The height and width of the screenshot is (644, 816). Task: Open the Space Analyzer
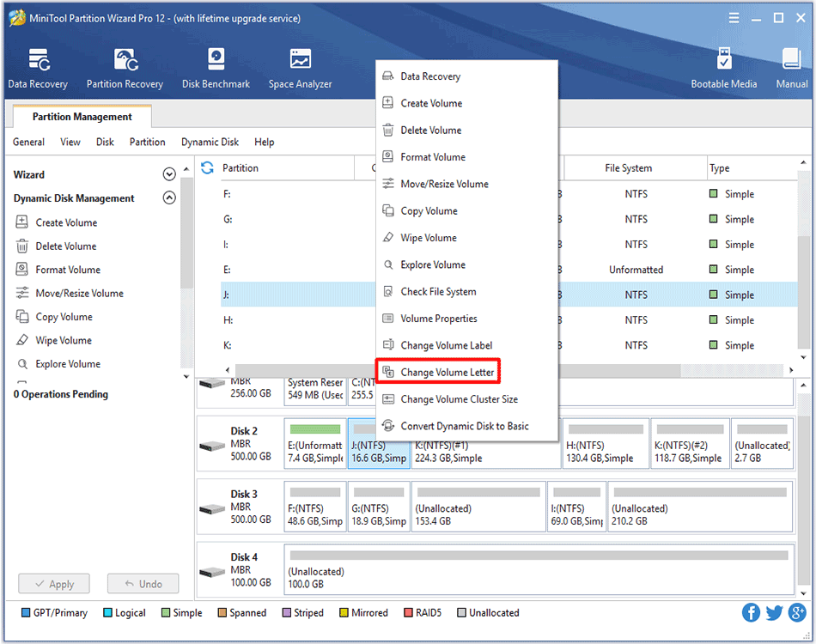tap(299, 69)
